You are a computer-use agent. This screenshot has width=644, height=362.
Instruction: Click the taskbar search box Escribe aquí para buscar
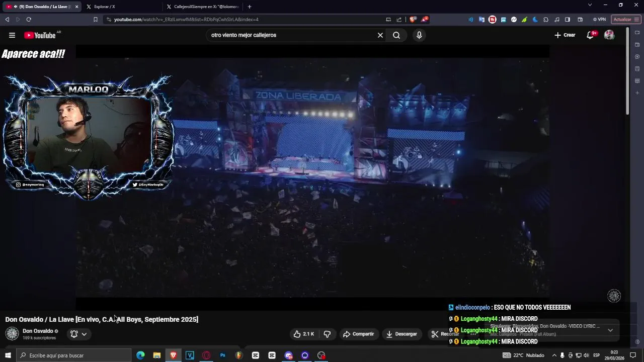[x=74, y=355]
